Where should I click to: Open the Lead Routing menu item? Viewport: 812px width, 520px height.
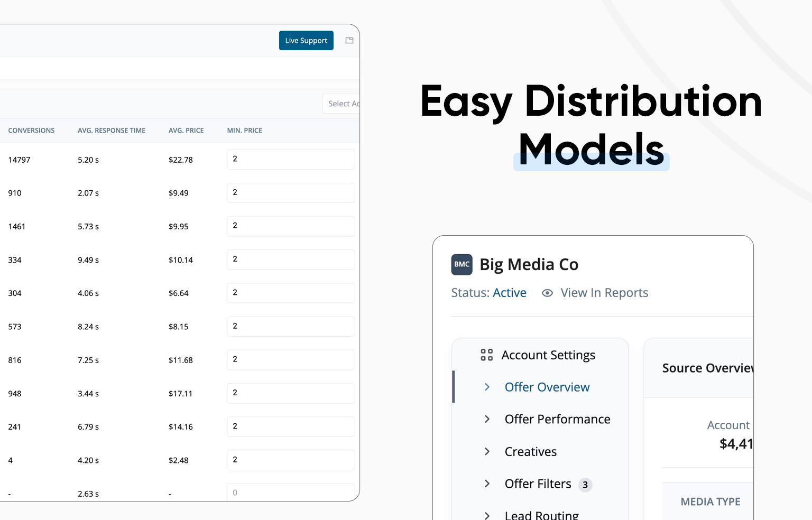point(541,515)
